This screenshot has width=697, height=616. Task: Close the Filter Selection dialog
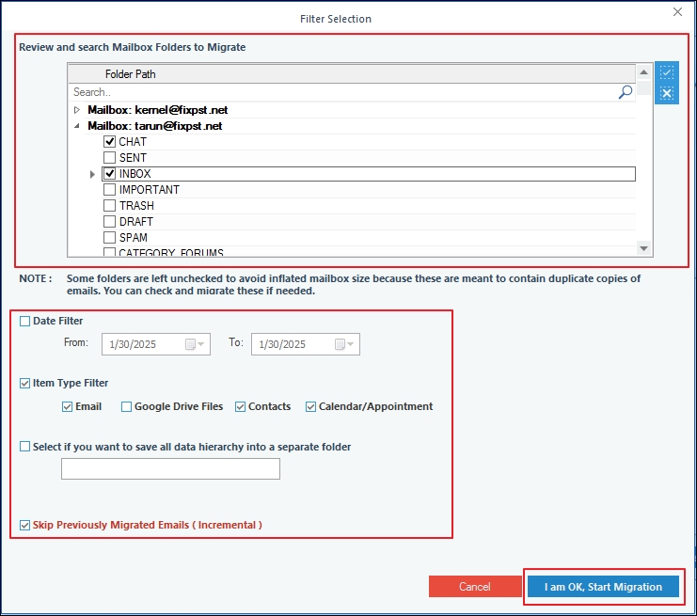point(677,12)
